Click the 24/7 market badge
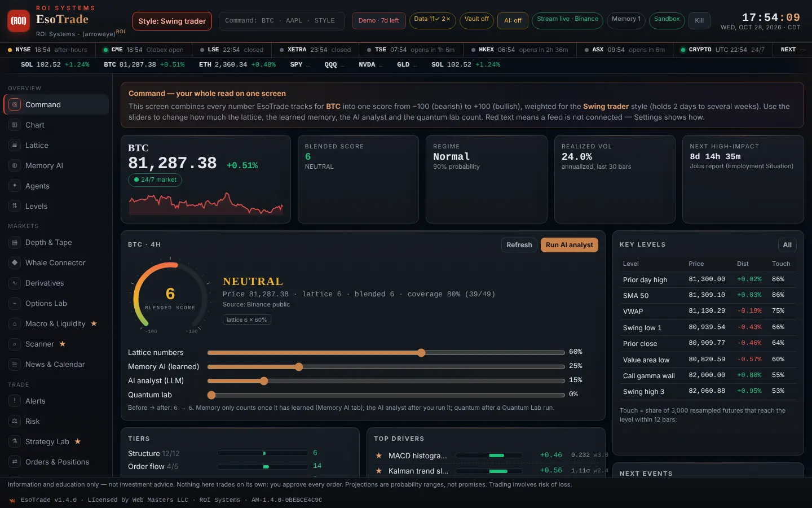The width and height of the screenshot is (812, 508). [155, 180]
